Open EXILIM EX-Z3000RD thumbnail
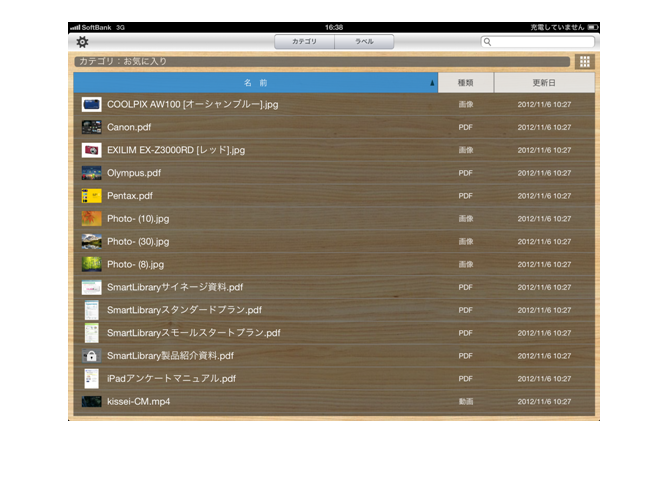The width and height of the screenshot is (650, 490). point(92,150)
